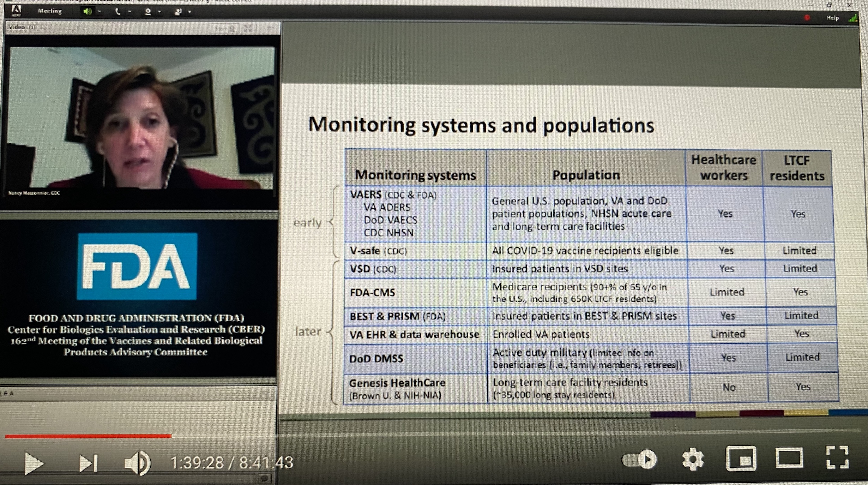
Task: Click the webcam icon in top bar
Action: click(x=148, y=12)
